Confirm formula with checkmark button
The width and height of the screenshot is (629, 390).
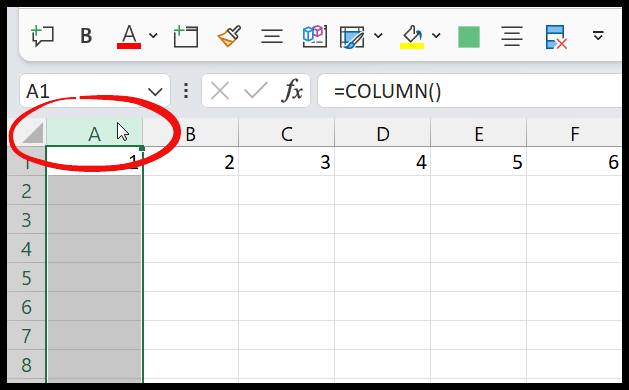coord(256,91)
